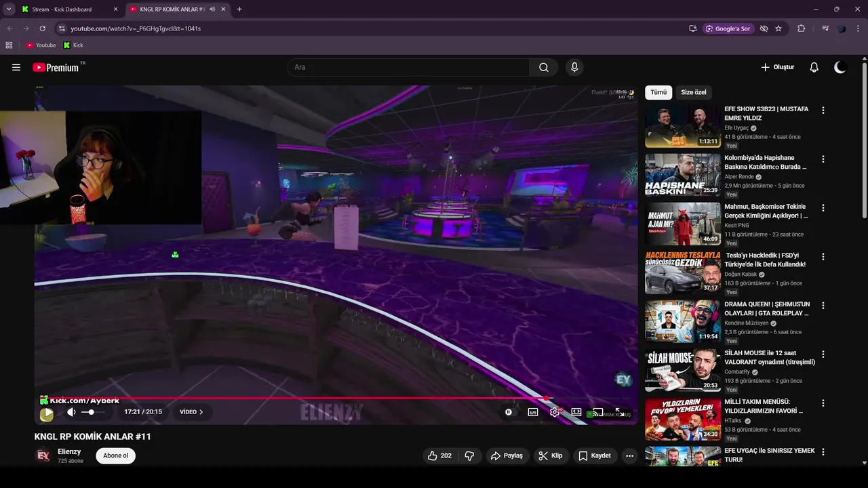Open the YouTube hamburger guide menu

(x=16, y=67)
